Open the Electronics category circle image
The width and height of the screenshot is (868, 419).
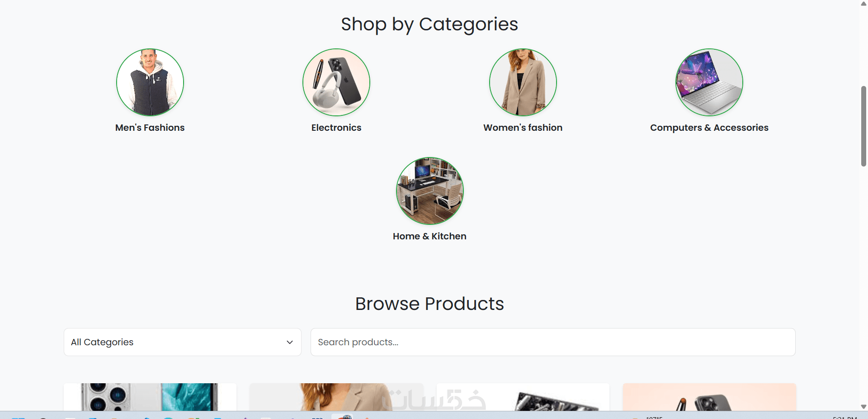point(336,82)
